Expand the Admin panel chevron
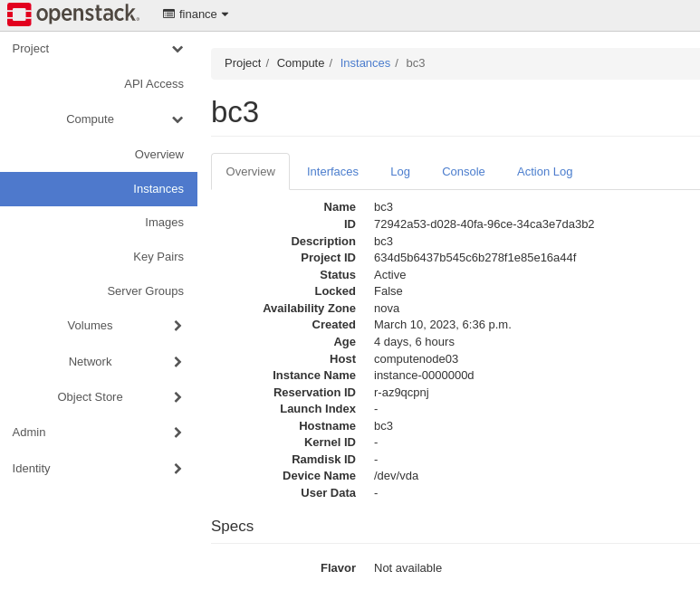Image resolution: width=700 pixels, height=590 pixels. pyautogui.click(x=177, y=433)
